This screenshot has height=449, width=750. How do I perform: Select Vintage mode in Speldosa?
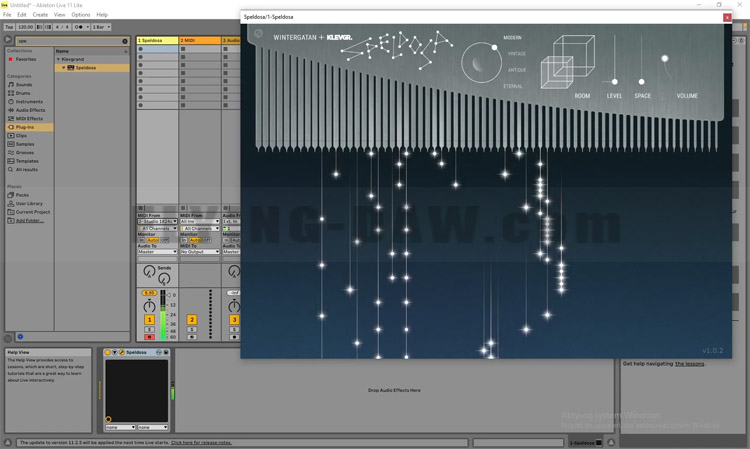point(517,54)
